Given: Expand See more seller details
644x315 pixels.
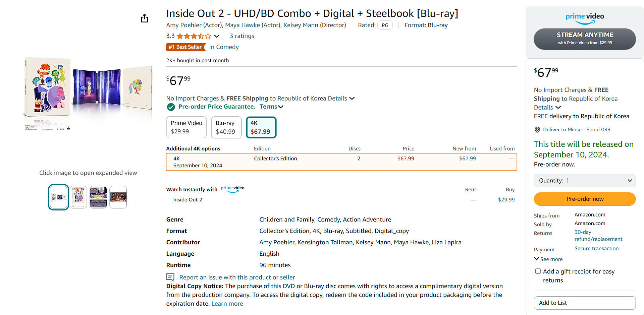Looking at the screenshot, I should [548, 259].
